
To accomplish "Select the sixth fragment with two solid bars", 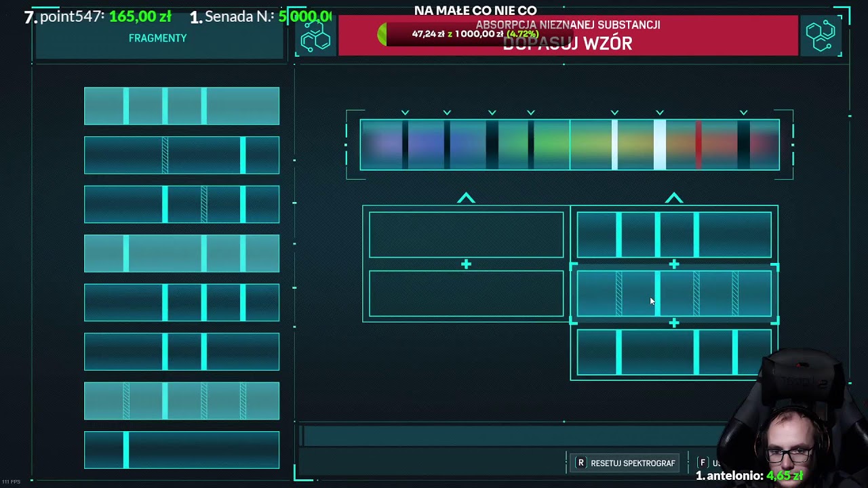I will (182, 352).
